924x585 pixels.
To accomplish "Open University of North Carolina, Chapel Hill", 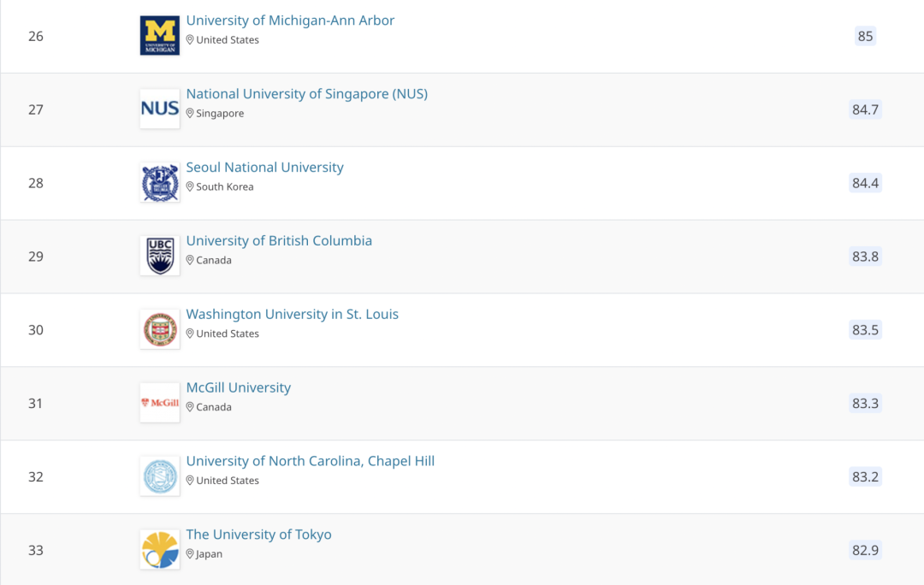I will point(310,462).
